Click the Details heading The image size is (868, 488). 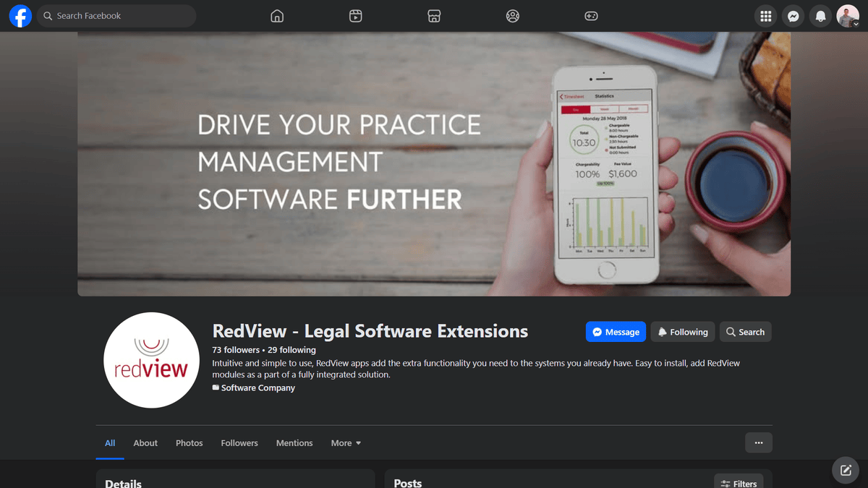point(123,483)
